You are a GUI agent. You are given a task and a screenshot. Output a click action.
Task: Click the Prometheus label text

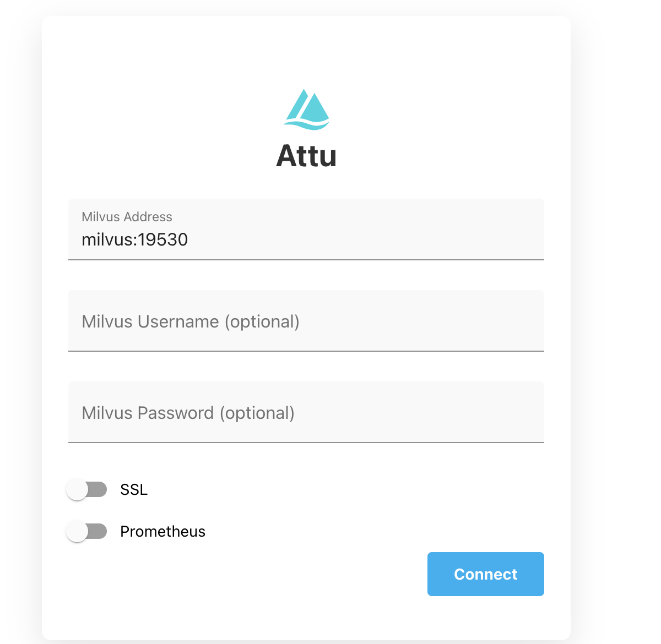point(162,531)
